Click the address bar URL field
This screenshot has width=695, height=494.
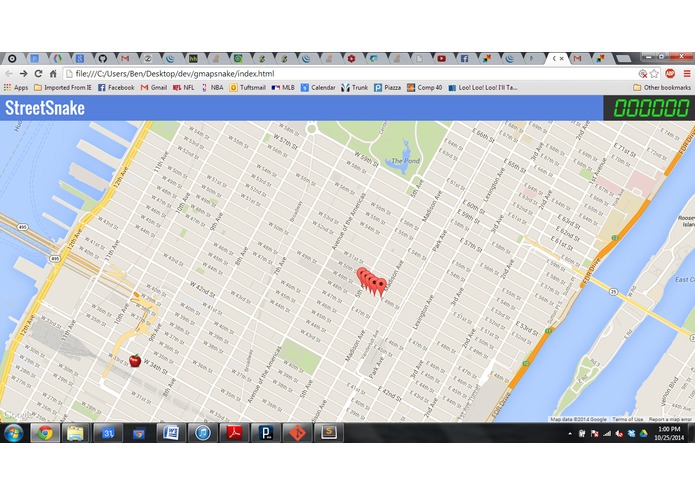pos(350,74)
